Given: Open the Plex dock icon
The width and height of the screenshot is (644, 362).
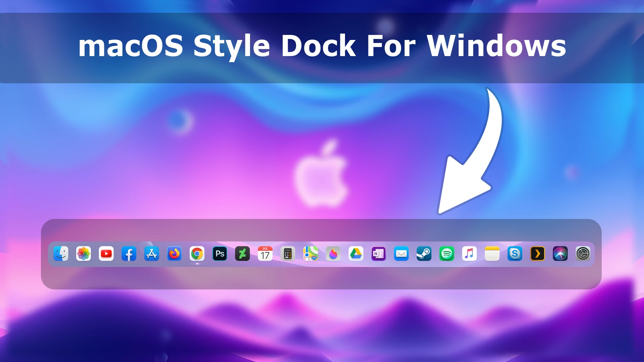Looking at the screenshot, I should click(x=537, y=254).
